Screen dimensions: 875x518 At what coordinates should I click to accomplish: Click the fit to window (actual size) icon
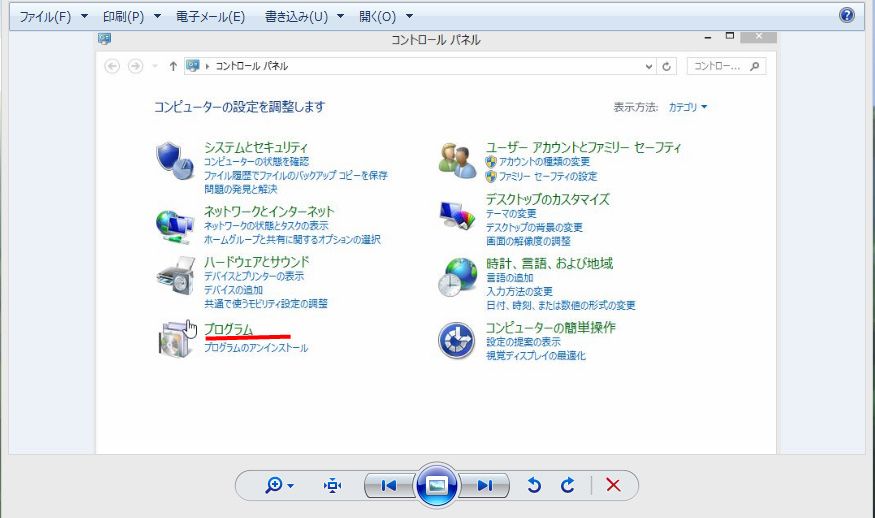pyautogui.click(x=333, y=486)
